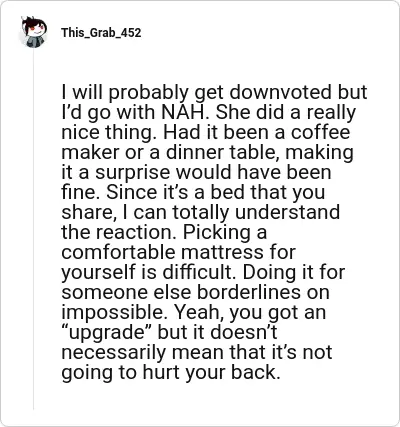The height and width of the screenshot is (427, 400).
Task: Click the phrase "coffee" at line end
Action: click(x=320, y=132)
